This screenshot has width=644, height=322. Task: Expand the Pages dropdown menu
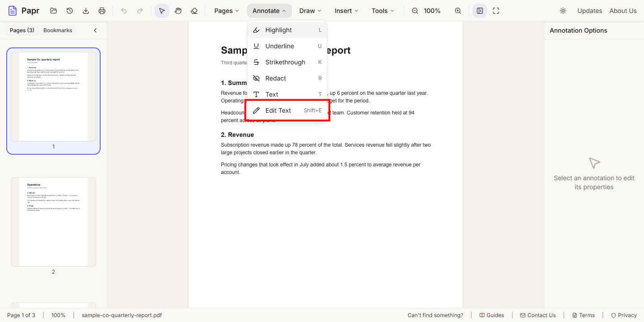pyautogui.click(x=227, y=11)
